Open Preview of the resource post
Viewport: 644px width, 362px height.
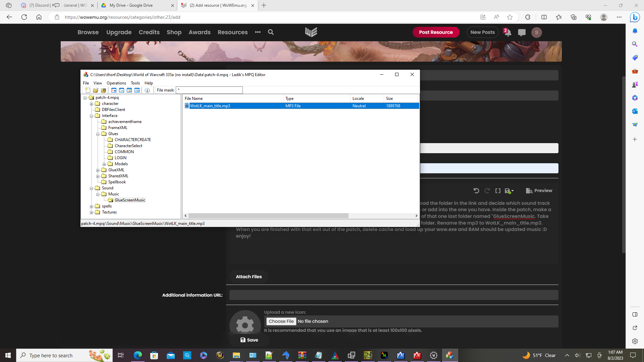pyautogui.click(x=539, y=191)
